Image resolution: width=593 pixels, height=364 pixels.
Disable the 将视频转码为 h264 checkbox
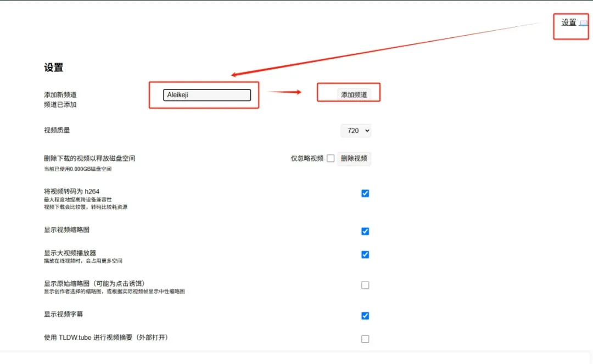click(x=365, y=193)
